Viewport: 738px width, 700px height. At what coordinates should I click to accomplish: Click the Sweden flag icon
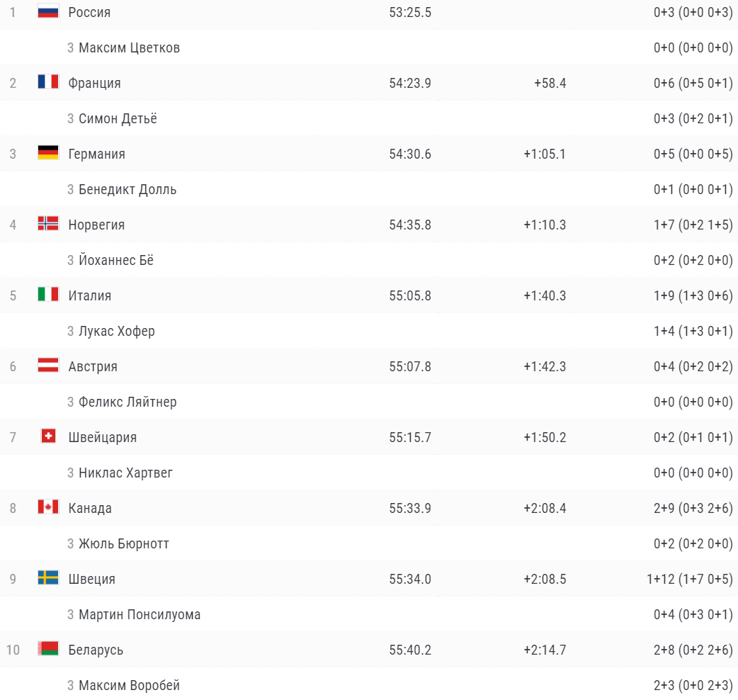(48, 578)
